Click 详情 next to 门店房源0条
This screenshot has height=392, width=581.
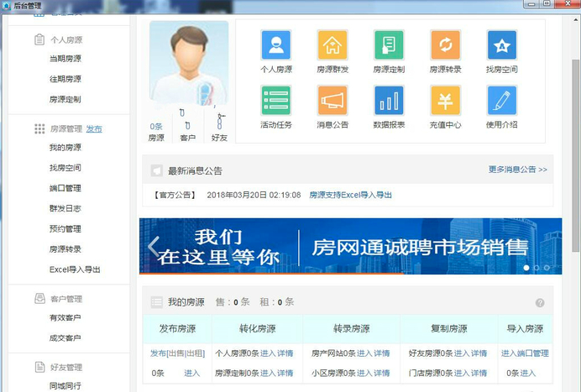pyautogui.click(x=479, y=373)
